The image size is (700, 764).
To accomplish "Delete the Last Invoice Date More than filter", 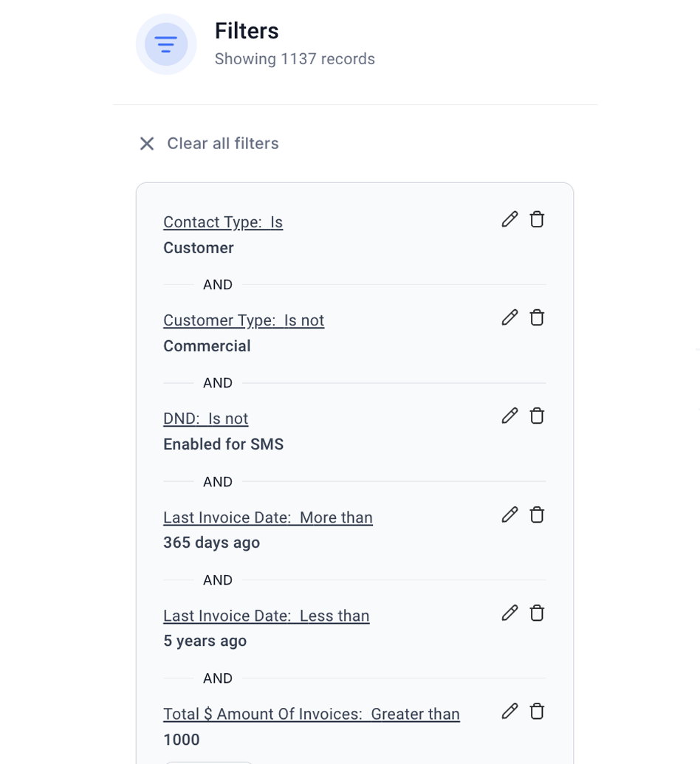I will (x=537, y=515).
